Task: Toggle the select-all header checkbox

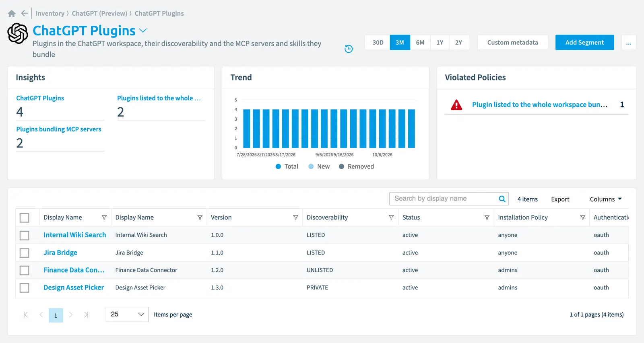Action: tap(25, 218)
